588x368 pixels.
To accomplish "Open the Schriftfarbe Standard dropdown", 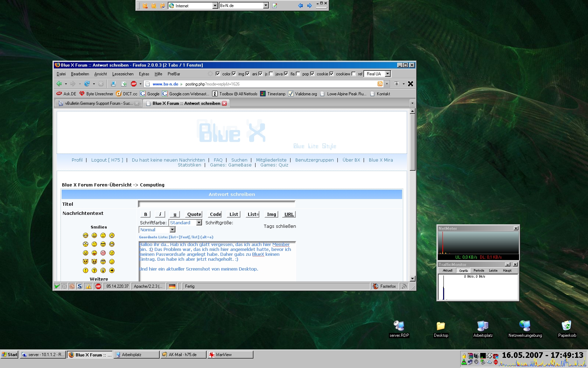I will [199, 223].
